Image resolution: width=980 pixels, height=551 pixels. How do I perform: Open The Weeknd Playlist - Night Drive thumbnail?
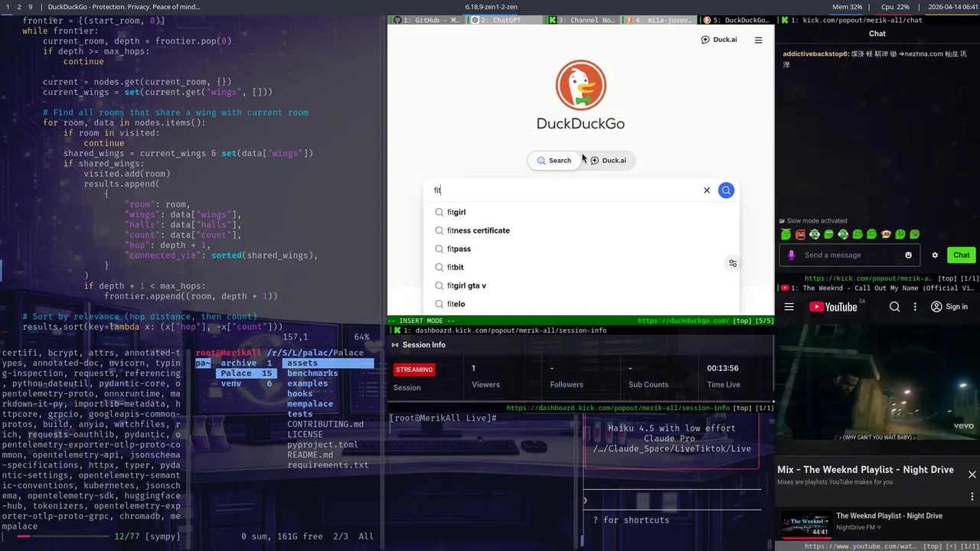806,525
